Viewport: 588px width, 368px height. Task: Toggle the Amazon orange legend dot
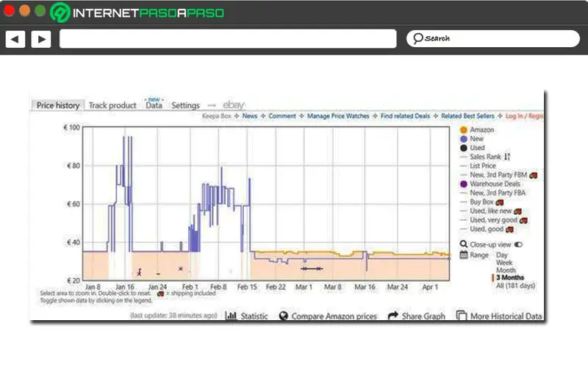[x=464, y=130]
